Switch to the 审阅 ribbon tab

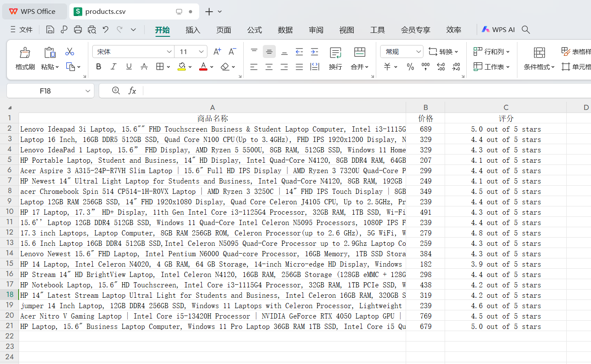tap(316, 30)
